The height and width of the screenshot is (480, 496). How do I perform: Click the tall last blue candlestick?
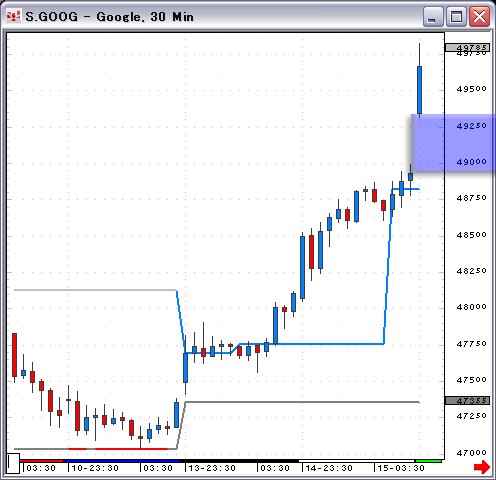(419, 90)
